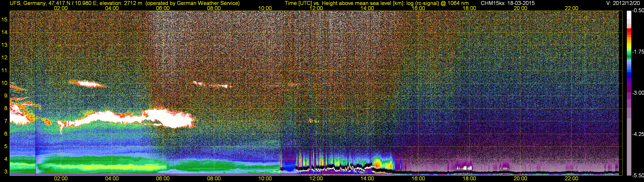Click the '9.' height axis label
This screenshot has width=644, height=182.
coord(6,95)
